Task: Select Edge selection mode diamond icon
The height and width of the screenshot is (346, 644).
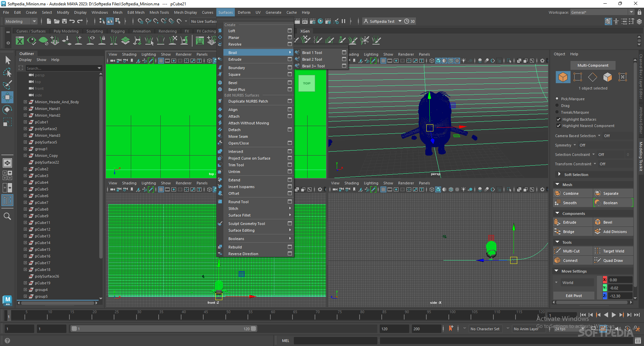Action: click(x=593, y=77)
